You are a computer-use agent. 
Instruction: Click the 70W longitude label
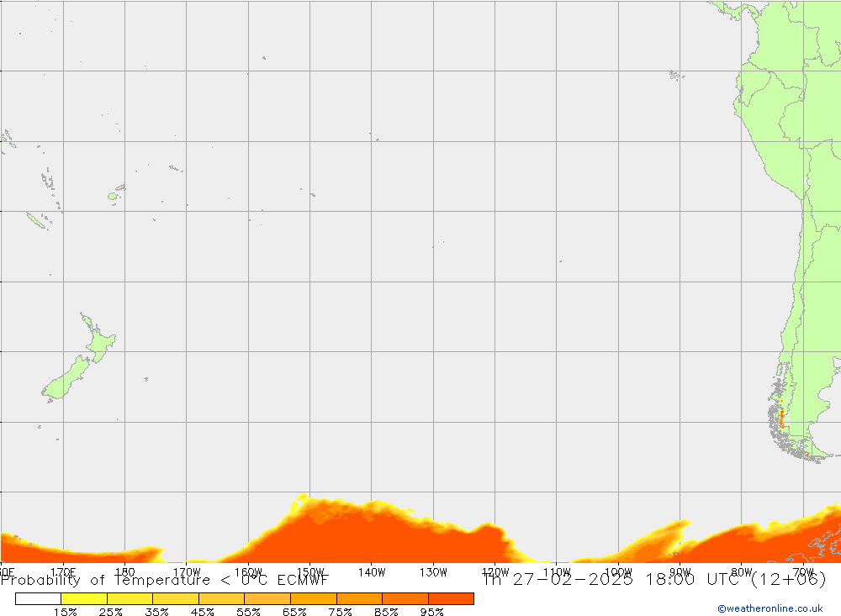coord(803,572)
